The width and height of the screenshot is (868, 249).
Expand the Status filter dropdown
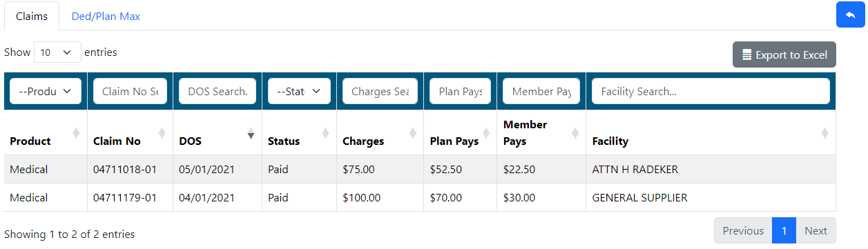pos(299,91)
